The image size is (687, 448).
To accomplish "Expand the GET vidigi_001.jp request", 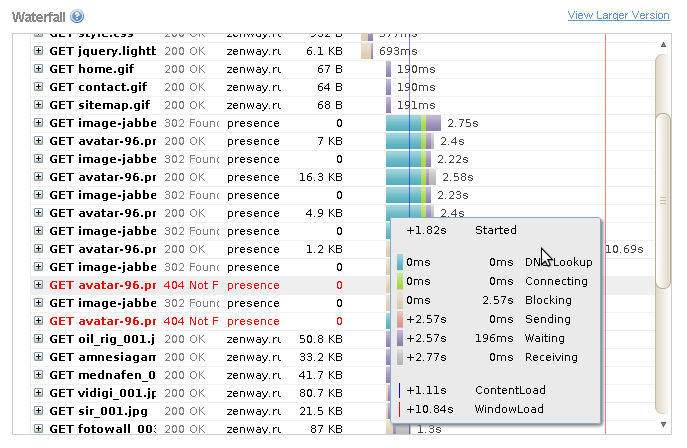I will 39,392.
